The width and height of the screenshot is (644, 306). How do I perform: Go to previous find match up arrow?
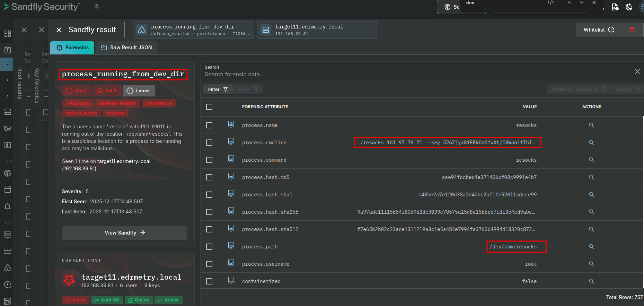pyautogui.click(x=569, y=3)
